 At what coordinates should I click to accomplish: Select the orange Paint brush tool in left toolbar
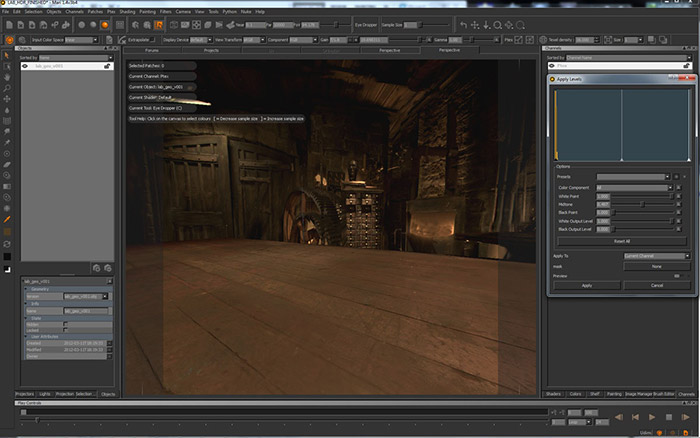7,220
